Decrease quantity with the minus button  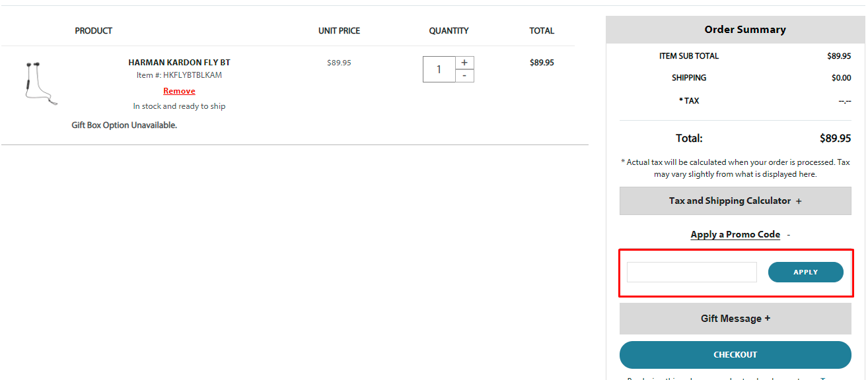(464, 76)
